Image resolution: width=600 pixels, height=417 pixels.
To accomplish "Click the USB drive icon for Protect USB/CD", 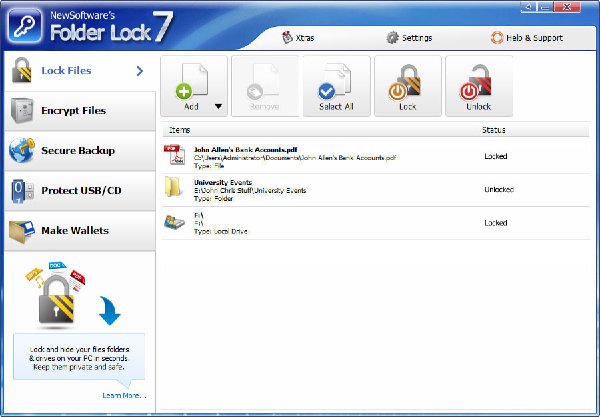I will [22, 191].
